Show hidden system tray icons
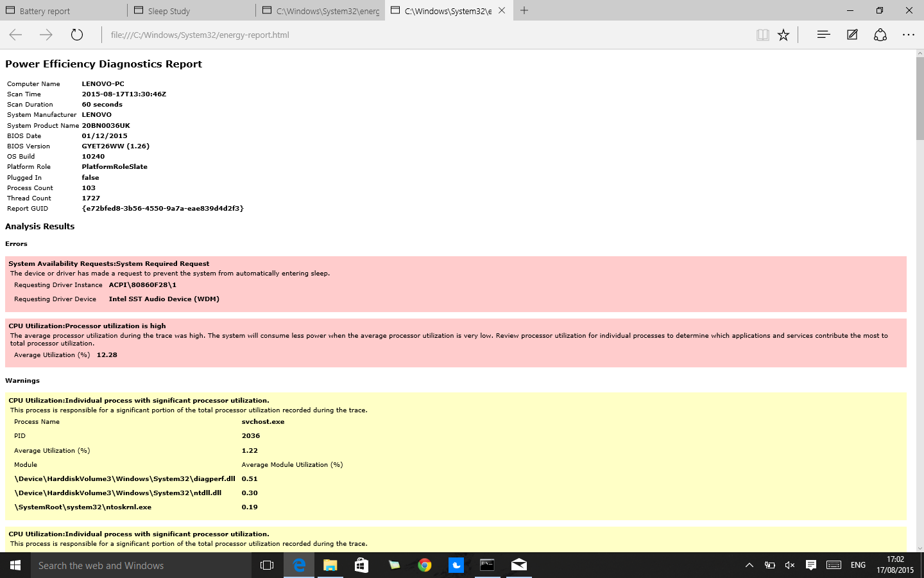Screen dimensions: 924x578 point(749,565)
